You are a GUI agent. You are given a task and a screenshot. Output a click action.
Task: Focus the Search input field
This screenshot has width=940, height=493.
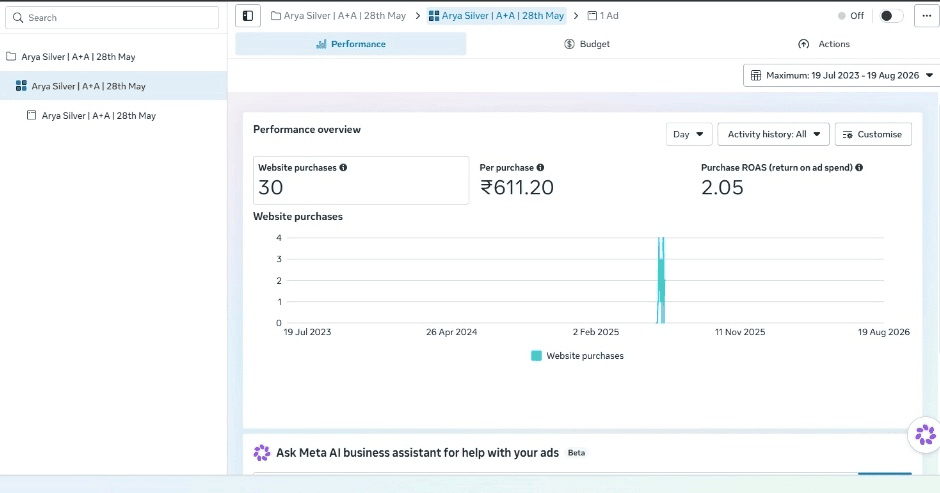point(112,17)
